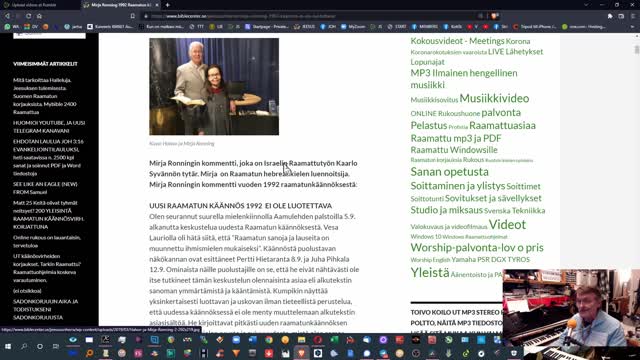The image size is (640, 360).
Task: Open the Videot tag
Action: (507, 224)
